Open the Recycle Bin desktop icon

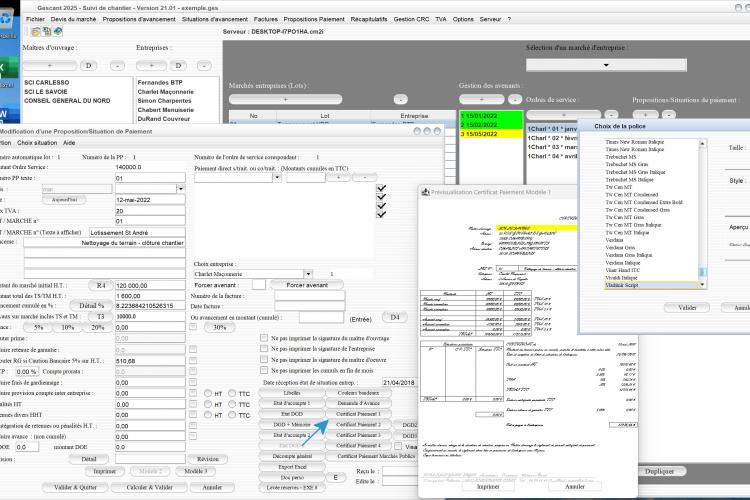click(x=7, y=19)
